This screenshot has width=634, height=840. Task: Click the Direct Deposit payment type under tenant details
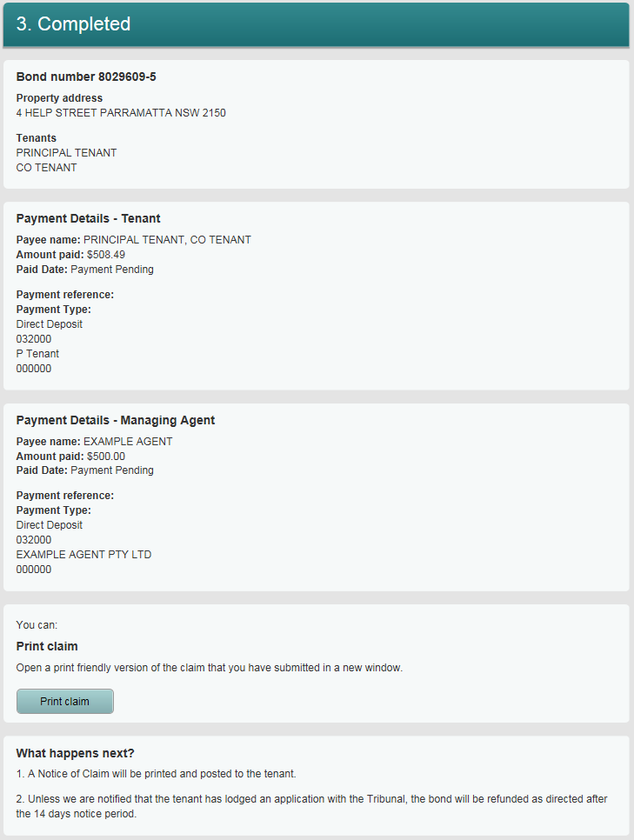[x=49, y=323]
